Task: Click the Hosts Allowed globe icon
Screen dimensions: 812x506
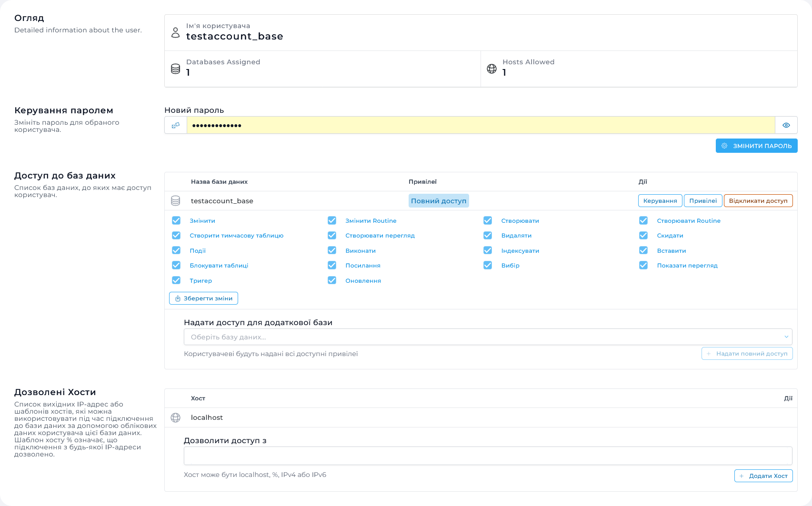Action: coord(491,69)
